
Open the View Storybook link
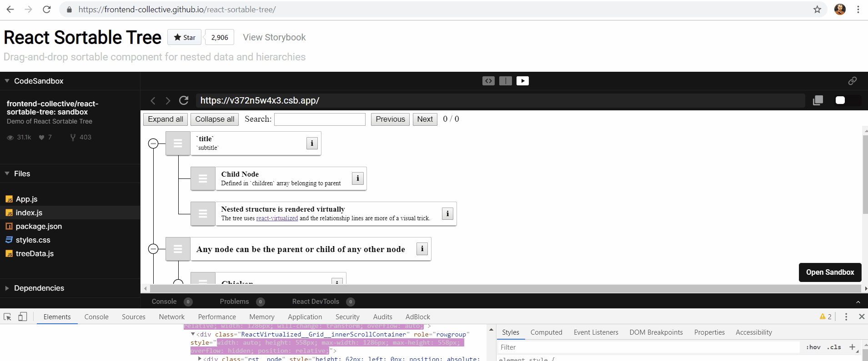point(274,37)
